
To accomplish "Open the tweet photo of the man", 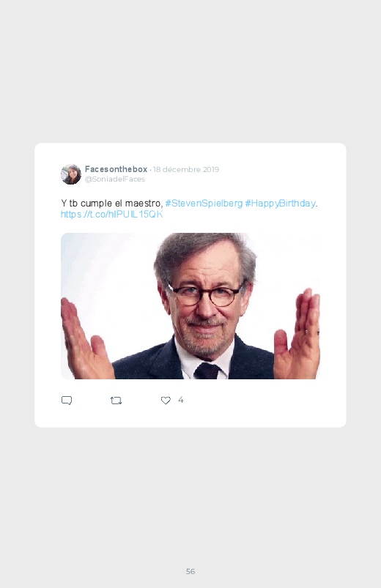I will (190, 306).
